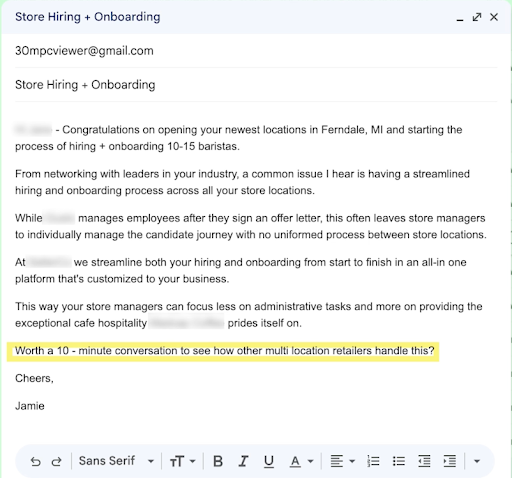Click the 'platform that's customized to your business' line
This screenshot has width=512, height=478.
pos(122,279)
